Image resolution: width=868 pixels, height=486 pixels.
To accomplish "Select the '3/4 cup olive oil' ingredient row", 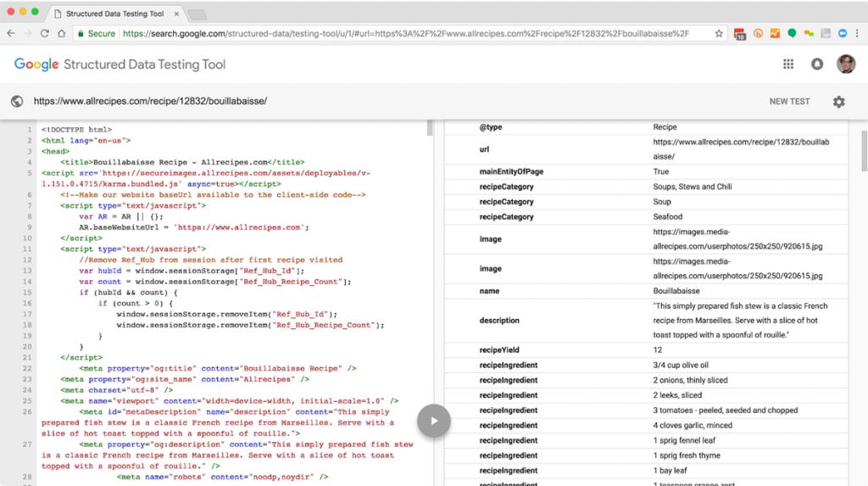I will [x=646, y=366].
